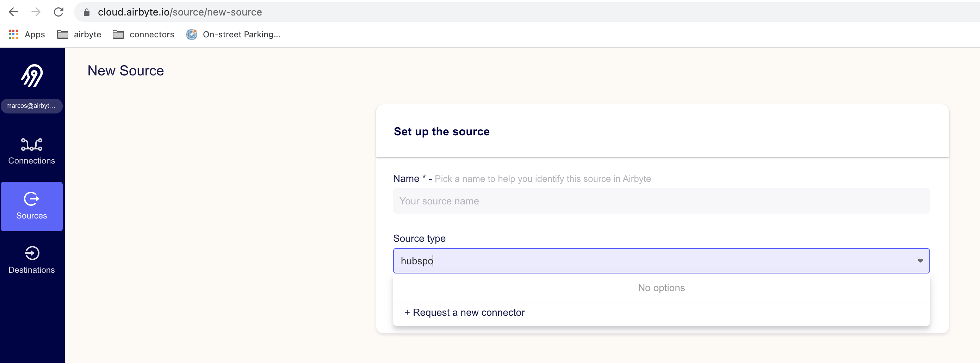The height and width of the screenshot is (363, 980).
Task: Reload the page with the refresh icon
Action: 58,12
